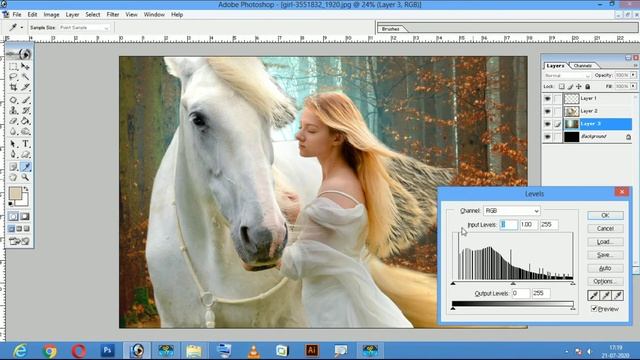Click the Save button in Levels
Viewport: 640px width, 360px height.
tap(605, 255)
